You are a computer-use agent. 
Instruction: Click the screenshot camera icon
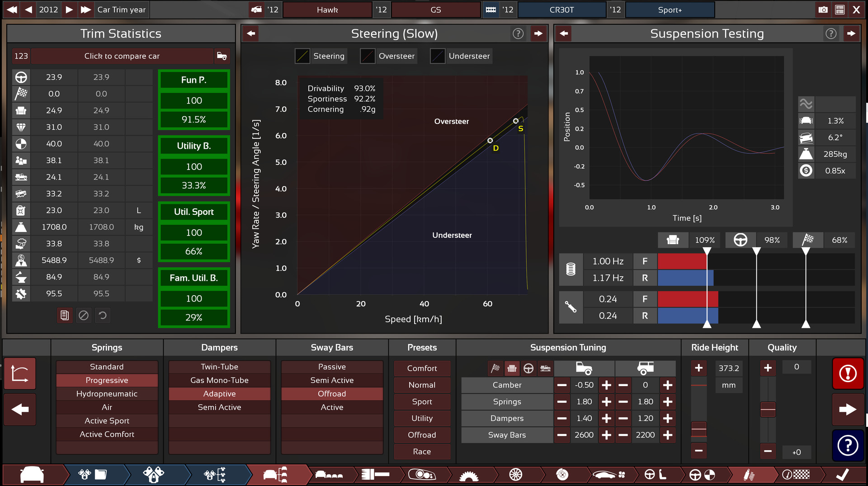pos(823,9)
